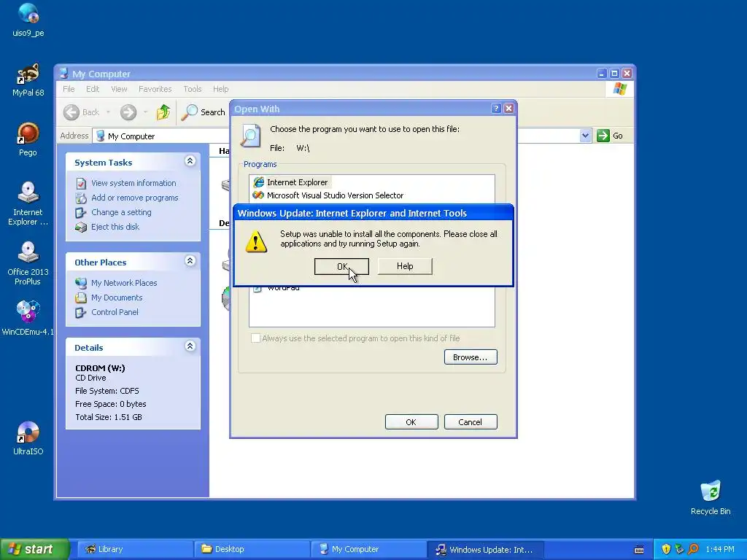This screenshot has height=560, width=747.
Task: Click the View system information icon
Action: click(81, 183)
